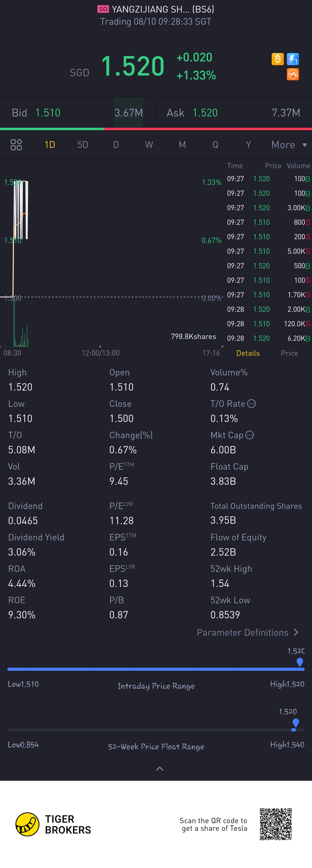Viewport: 312px width, 868px height.
Task: Tap the blue lightning quick-trade icon
Action: point(292,59)
